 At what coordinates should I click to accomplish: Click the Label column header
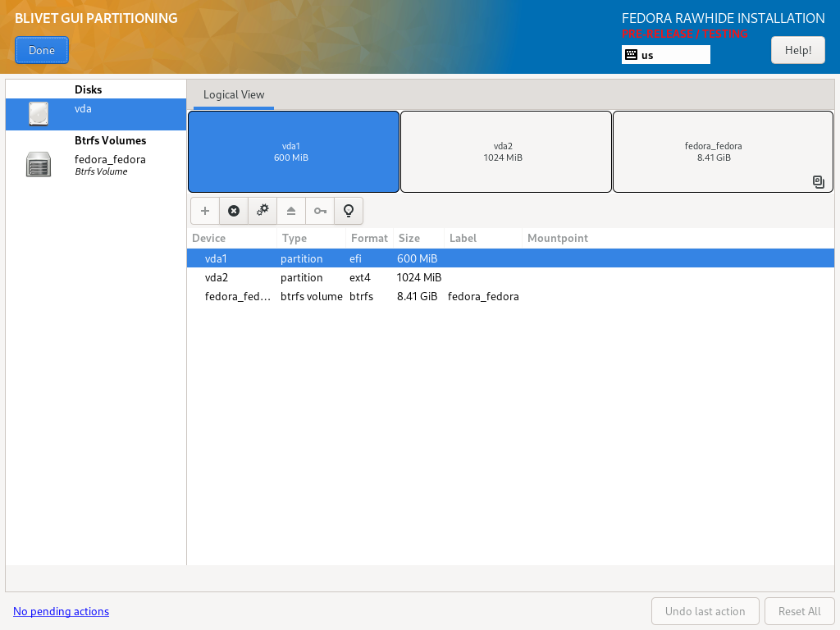coord(483,239)
